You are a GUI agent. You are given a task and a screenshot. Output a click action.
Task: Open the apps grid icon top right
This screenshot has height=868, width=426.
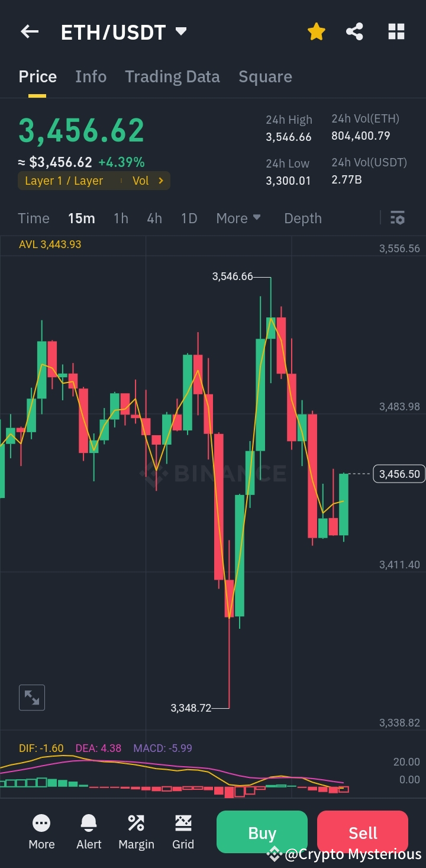[x=396, y=31]
